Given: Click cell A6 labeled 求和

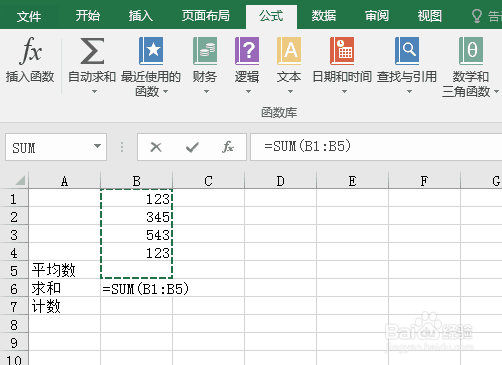Looking at the screenshot, I should point(65,289).
